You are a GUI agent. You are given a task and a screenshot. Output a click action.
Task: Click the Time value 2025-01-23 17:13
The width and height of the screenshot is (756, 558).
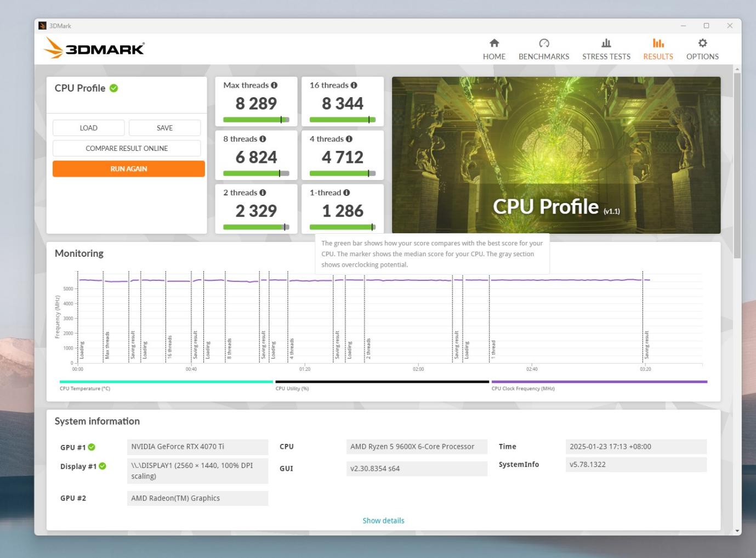tap(636, 447)
